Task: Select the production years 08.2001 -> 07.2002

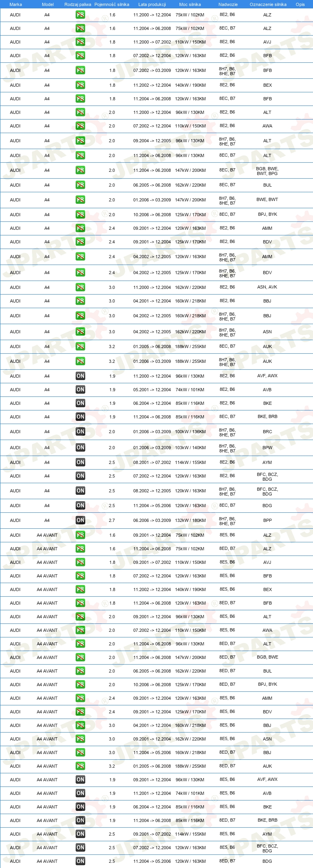Action: (152, 462)
